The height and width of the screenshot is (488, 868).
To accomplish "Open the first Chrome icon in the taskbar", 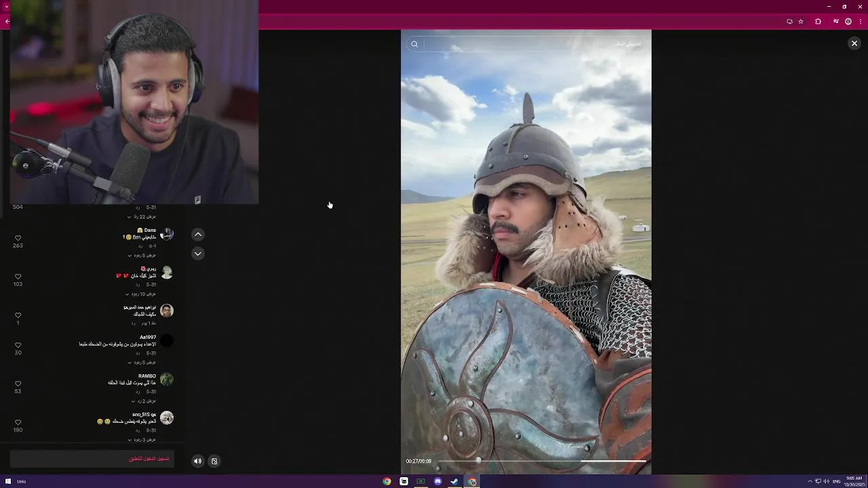I will 387,481.
